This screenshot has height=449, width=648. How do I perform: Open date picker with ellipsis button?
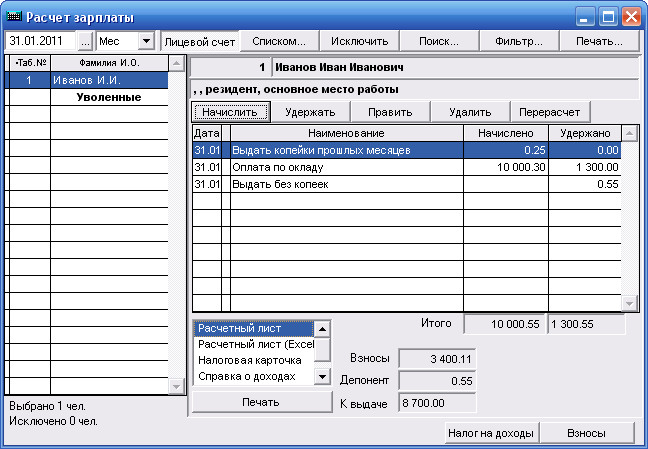(85, 41)
